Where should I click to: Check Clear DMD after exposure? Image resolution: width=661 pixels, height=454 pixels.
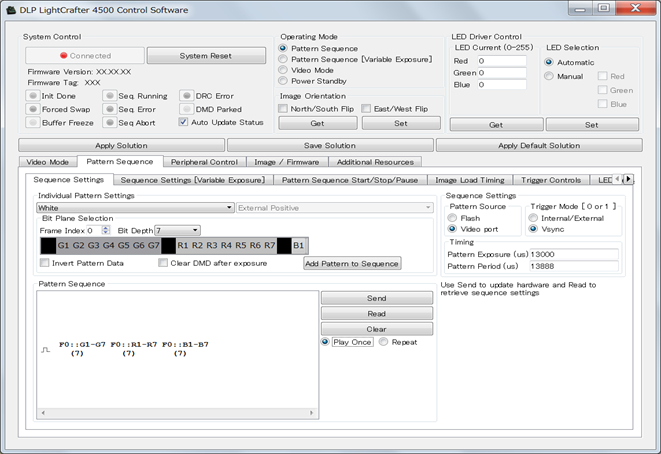coord(163,263)
